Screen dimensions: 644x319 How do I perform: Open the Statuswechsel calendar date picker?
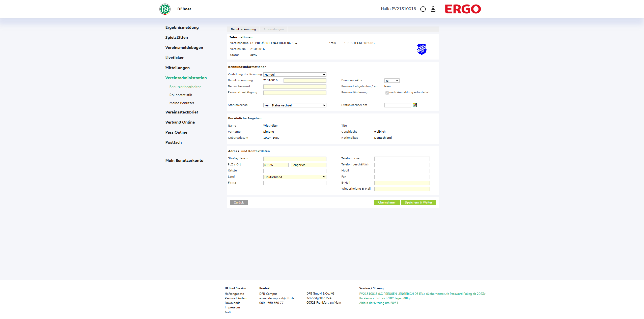414,105
